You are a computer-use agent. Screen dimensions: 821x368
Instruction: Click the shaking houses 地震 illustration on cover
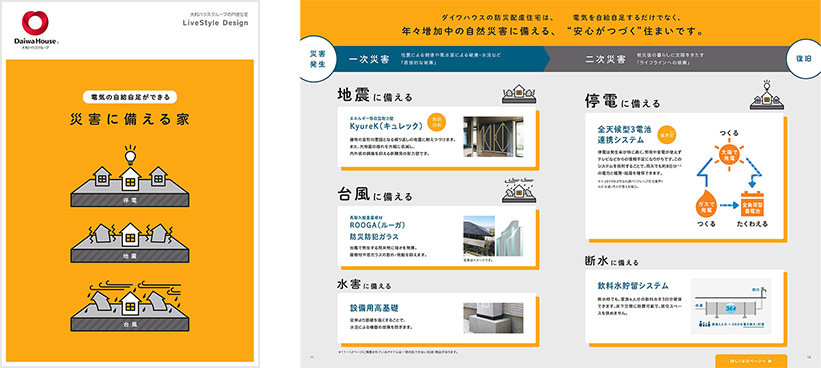(x=130, y=242)
